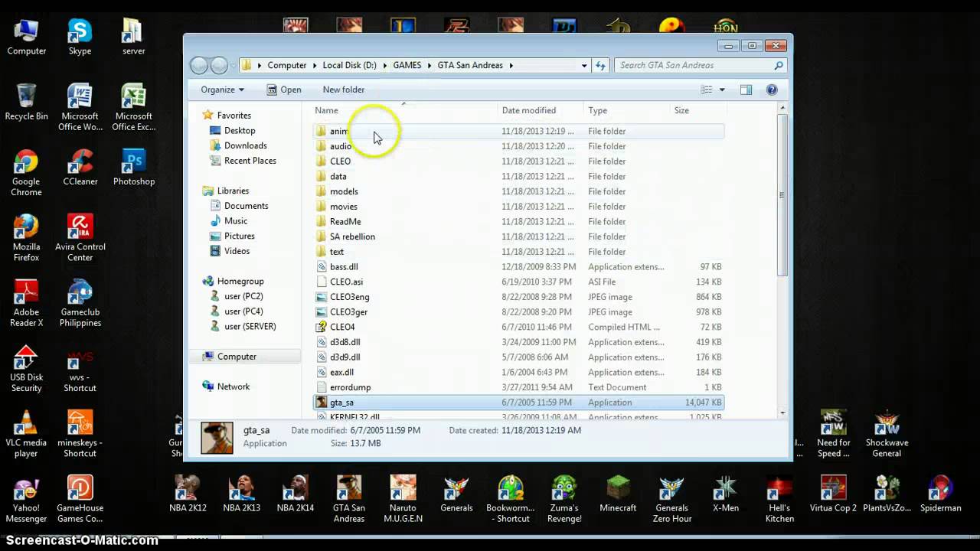Select the gta_sa application file
The height and width of the screenshot is (551, 980).
(x=518, y=403)
